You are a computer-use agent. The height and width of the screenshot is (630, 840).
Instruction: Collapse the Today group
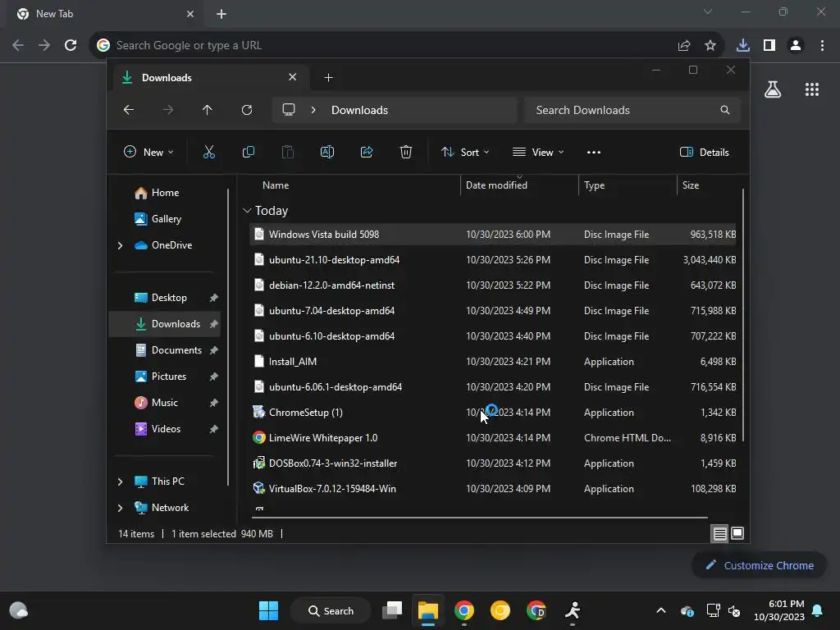click(x=247, y=211)
